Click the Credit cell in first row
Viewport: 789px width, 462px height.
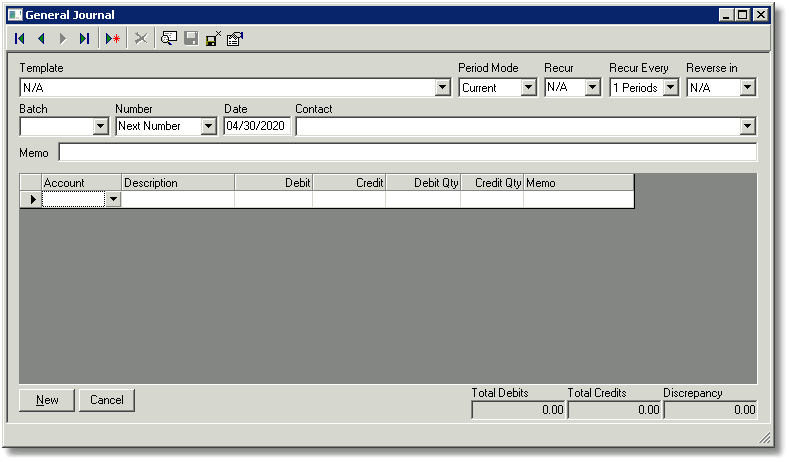click(x=349, y=199)
